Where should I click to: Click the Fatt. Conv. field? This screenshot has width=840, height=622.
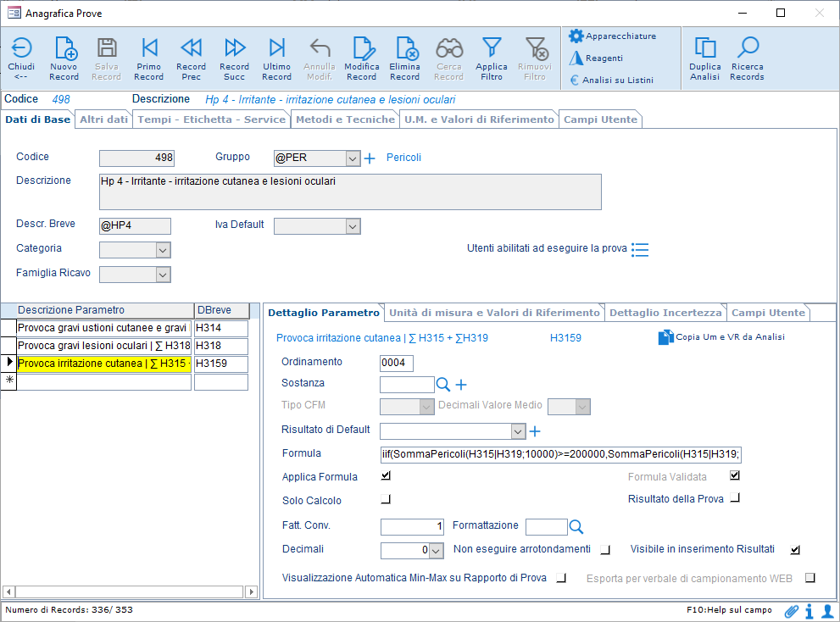[413, 526]
